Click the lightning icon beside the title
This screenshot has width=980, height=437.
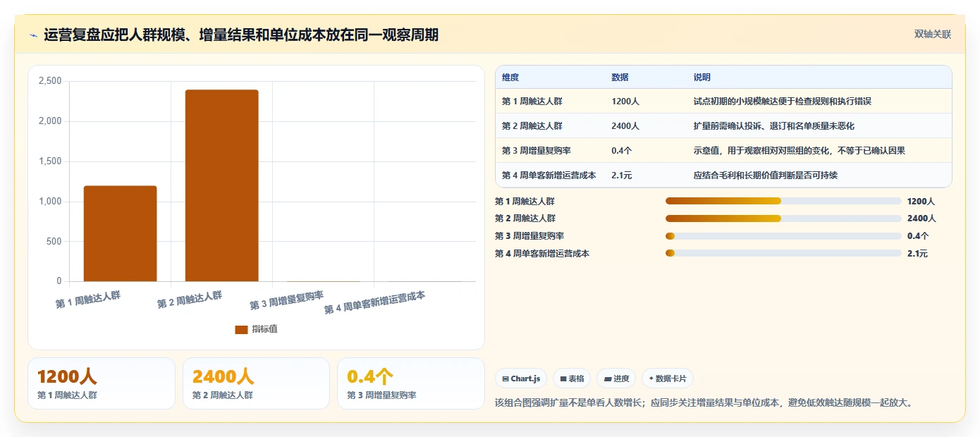(34, 35)
